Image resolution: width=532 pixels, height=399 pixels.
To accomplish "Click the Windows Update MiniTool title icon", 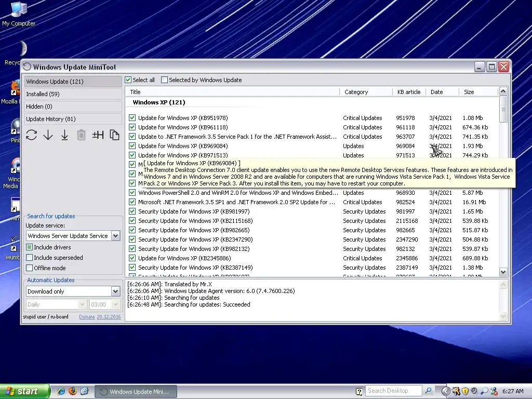I will (x=27, y=67).
